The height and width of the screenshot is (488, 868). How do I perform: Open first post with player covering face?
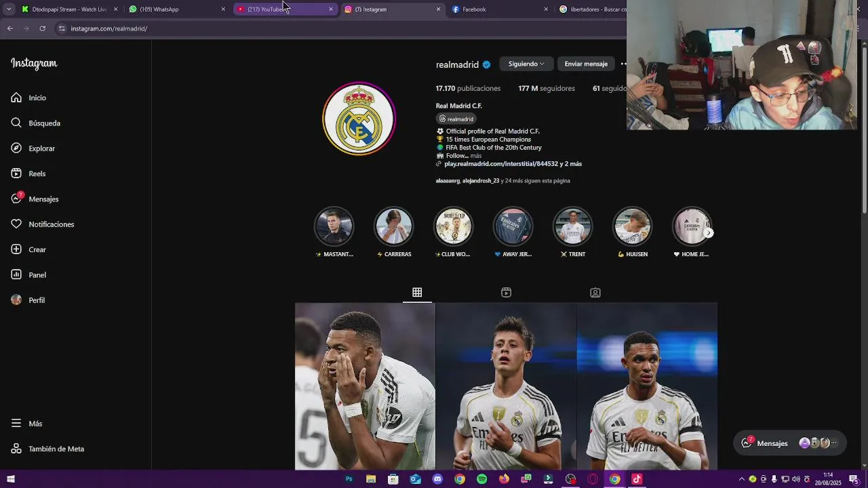point(365,386)
